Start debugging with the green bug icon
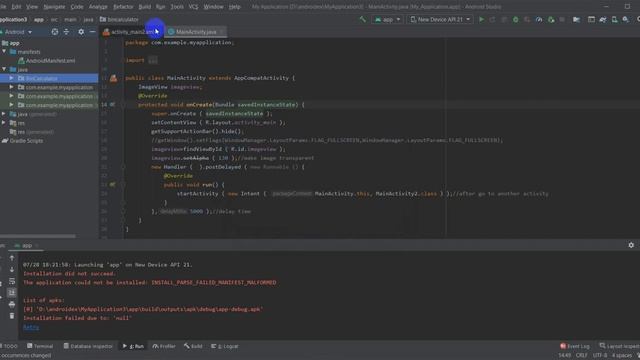 516,19
